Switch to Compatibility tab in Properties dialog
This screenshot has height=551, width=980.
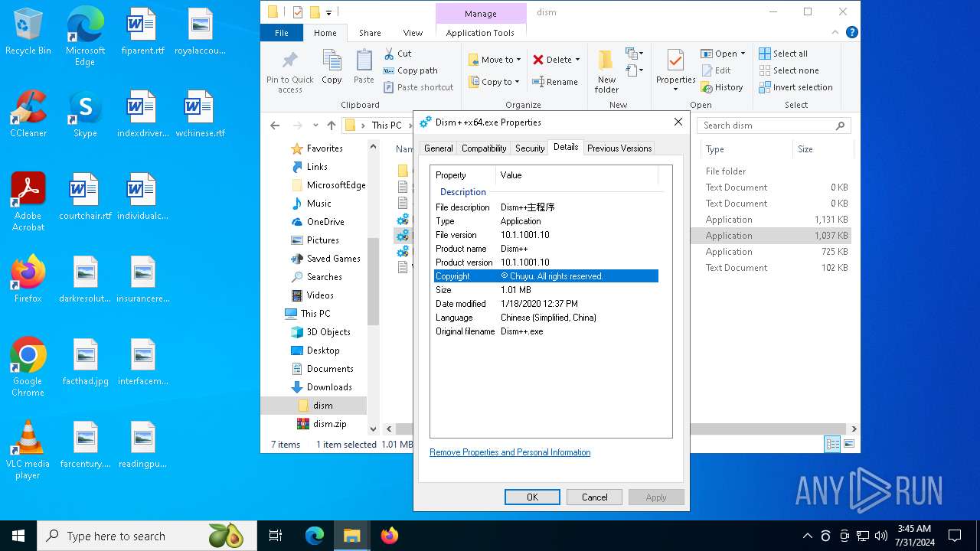[x=484, y=148]
